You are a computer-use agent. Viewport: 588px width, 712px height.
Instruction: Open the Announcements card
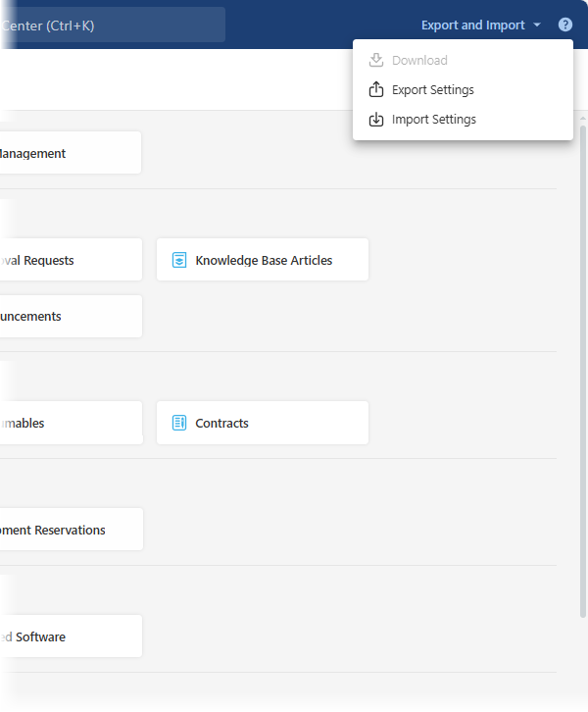pos(69,317)
